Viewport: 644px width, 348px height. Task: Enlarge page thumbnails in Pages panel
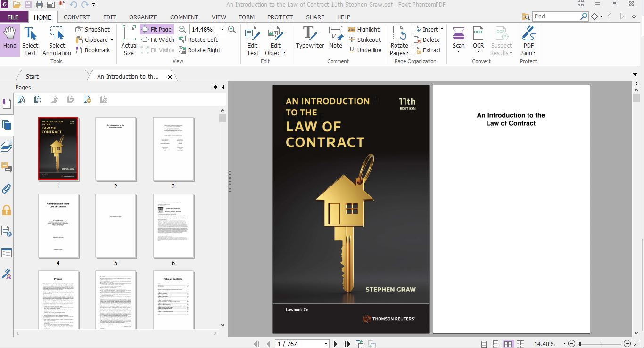pyautogui.click(x=21, y=99)
